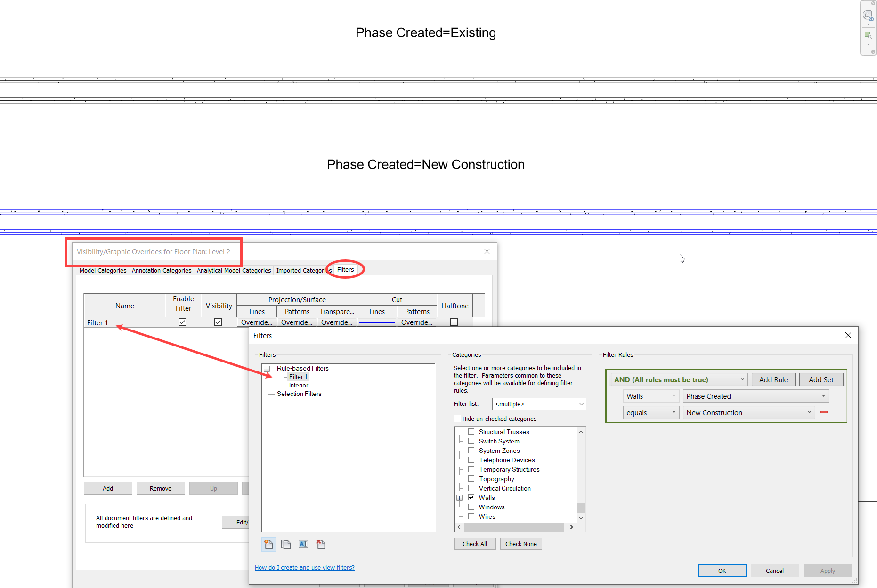The height and width of the screenshot is (588, 877).
Task: Open the view filters help link
Action: [x=304, y=567]
